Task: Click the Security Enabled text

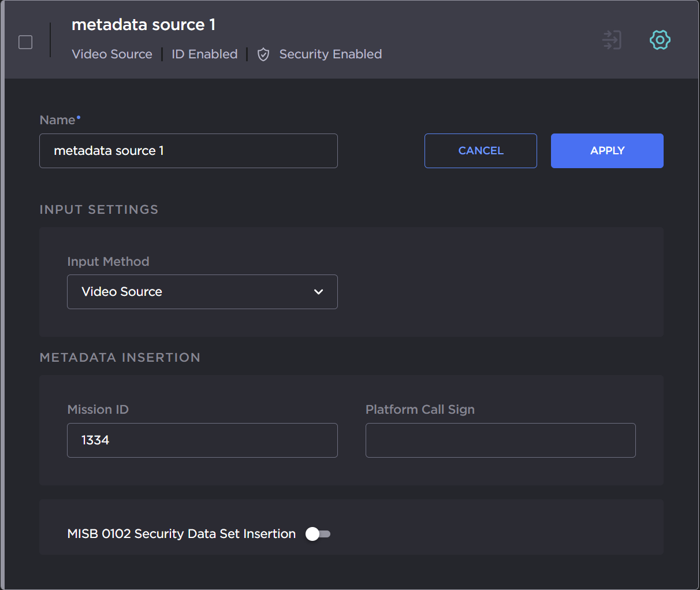Action: click(x=330, y=54)
